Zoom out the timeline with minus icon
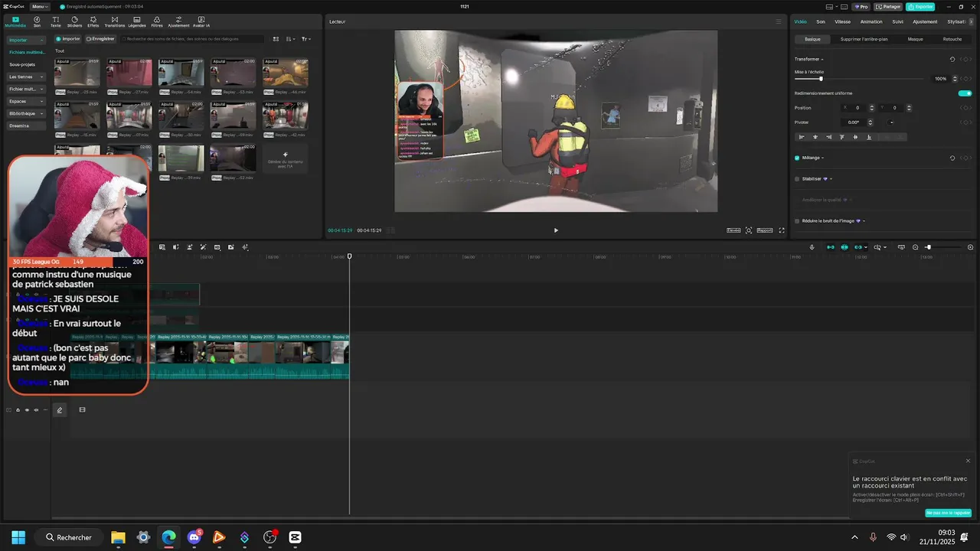 pos(915,247)
